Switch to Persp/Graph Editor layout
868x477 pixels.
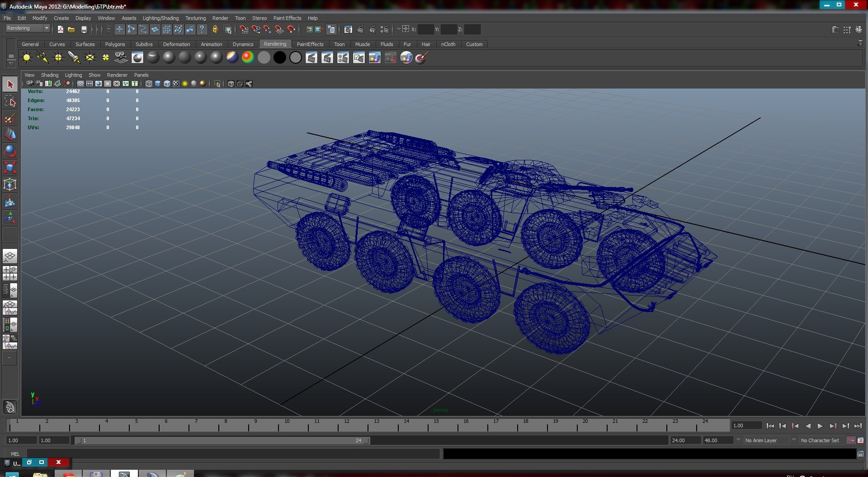tap(10, 308)
